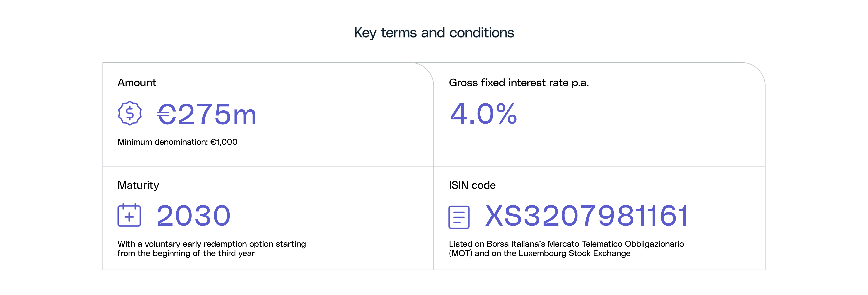Click the "Mercato Telematico Obbligazionario" text
868x295 pixels.
pyautogui.click(x=615, y=244)
